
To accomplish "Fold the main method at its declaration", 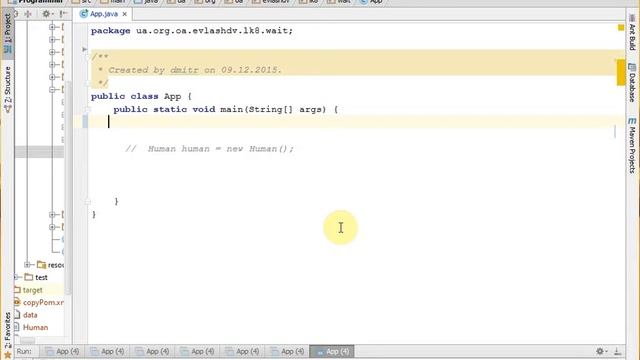I will [x=87, y=109].
